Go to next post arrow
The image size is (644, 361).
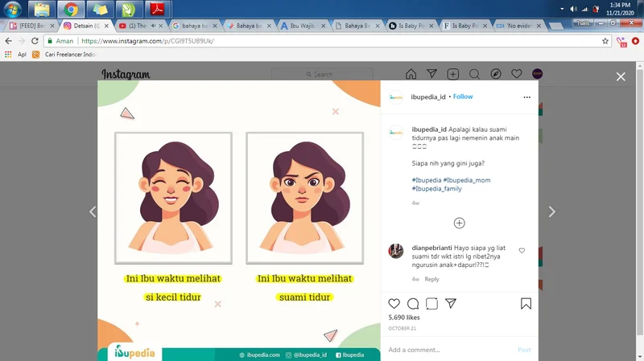552,211
